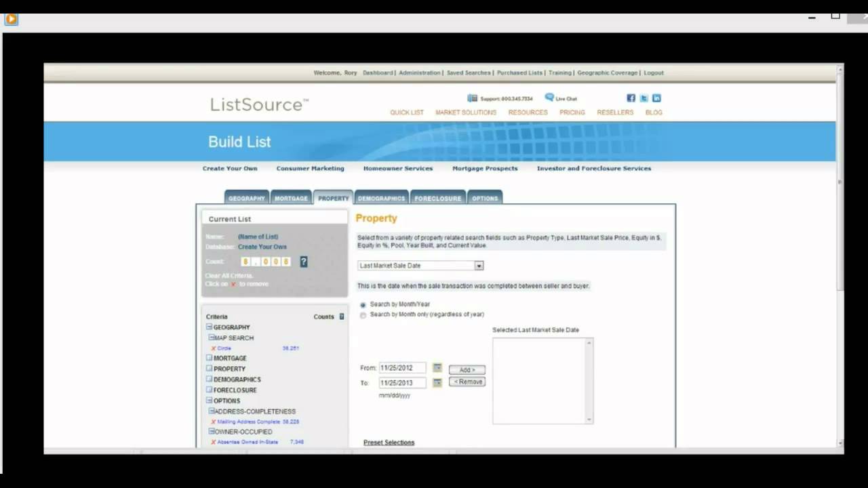Click the Clear All Criteria link
This screenshot has width=868, height=488.
229,276
